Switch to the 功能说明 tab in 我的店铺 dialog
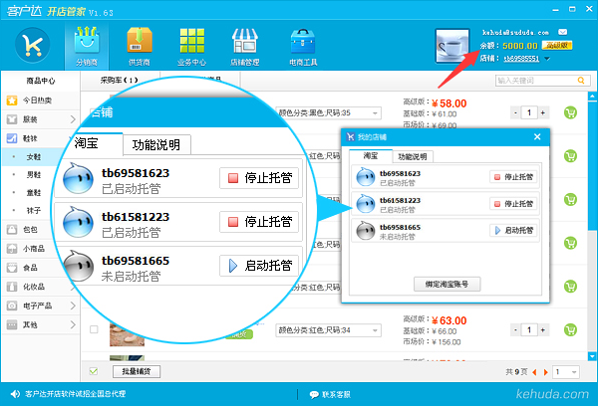Viewport: 600px width, 408px height. point(411,157)
